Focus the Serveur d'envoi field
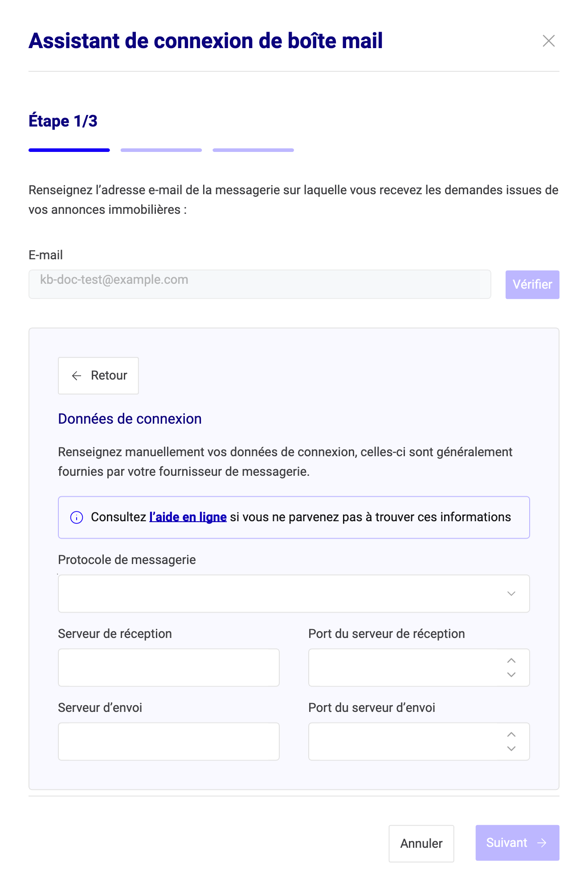588x891 pixels. pos(169,741)
